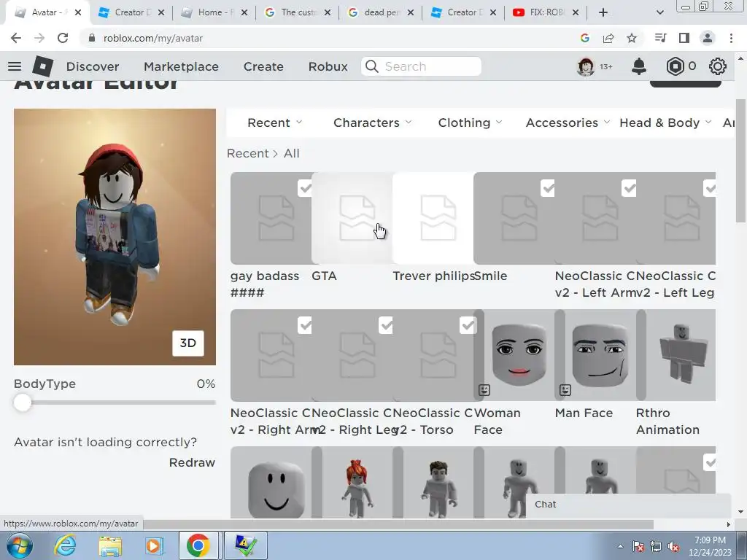Click the Man Face item name
This screenshot has width=747, height=560.
[584, 413]
